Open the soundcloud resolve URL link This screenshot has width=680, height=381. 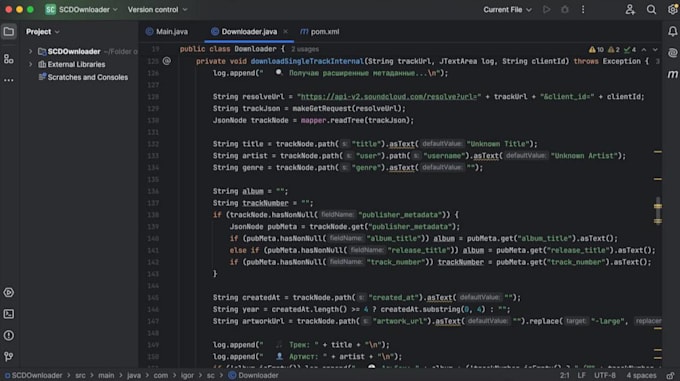pyautogui.click(x=389, y=97)
